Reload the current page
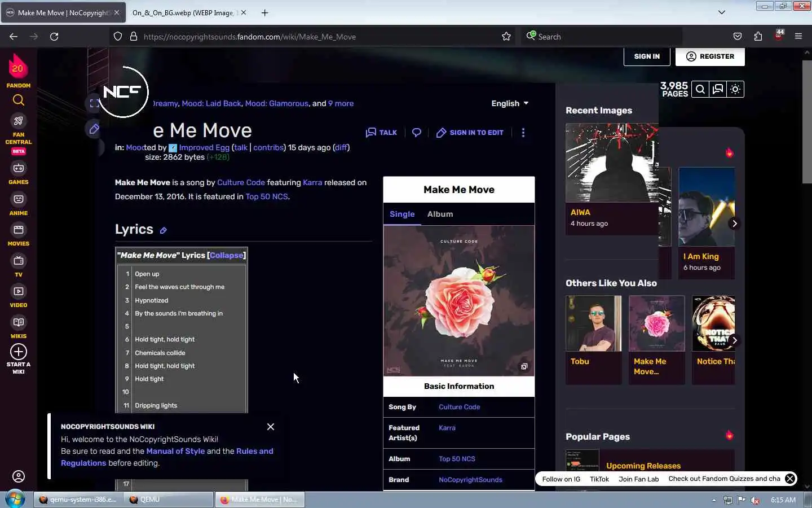The image size is (812, 508). coord(54,37)
